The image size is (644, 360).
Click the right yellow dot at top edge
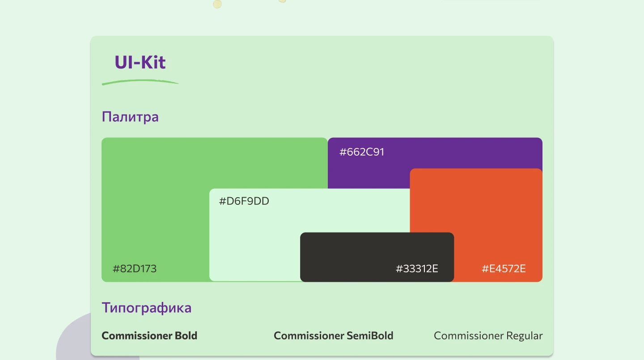point(282,1)
